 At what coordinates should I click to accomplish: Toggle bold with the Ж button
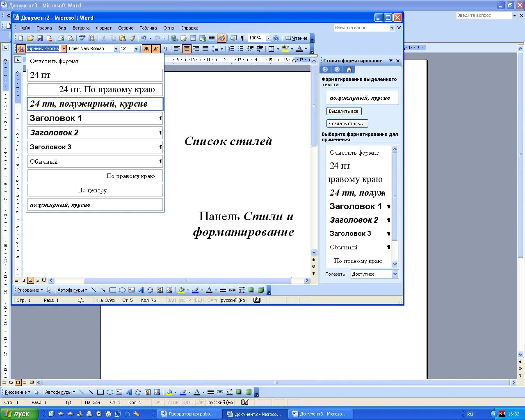click(x=146, y=49)
